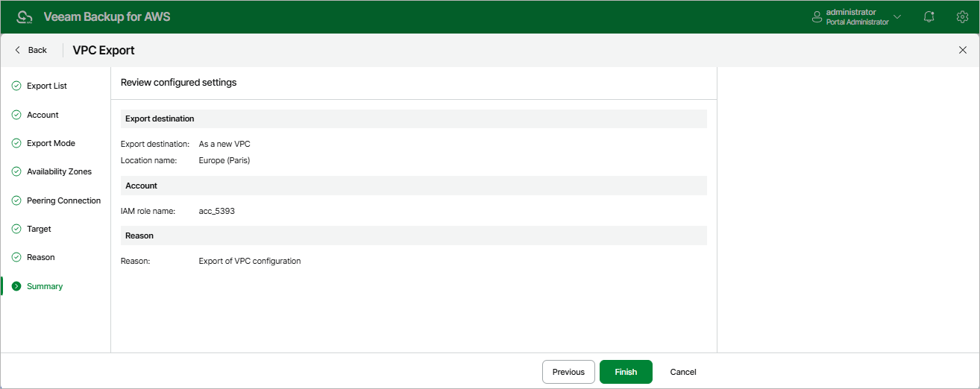The image size is (980, 389).
Task: Click the Portal Administrator role text
Action: click(x=858, y=22)
